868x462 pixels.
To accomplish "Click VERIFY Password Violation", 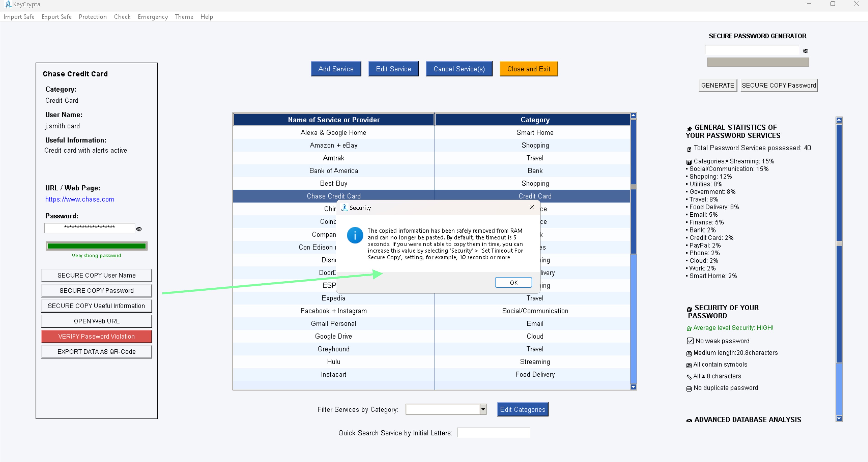I will (x=96, y=336).
